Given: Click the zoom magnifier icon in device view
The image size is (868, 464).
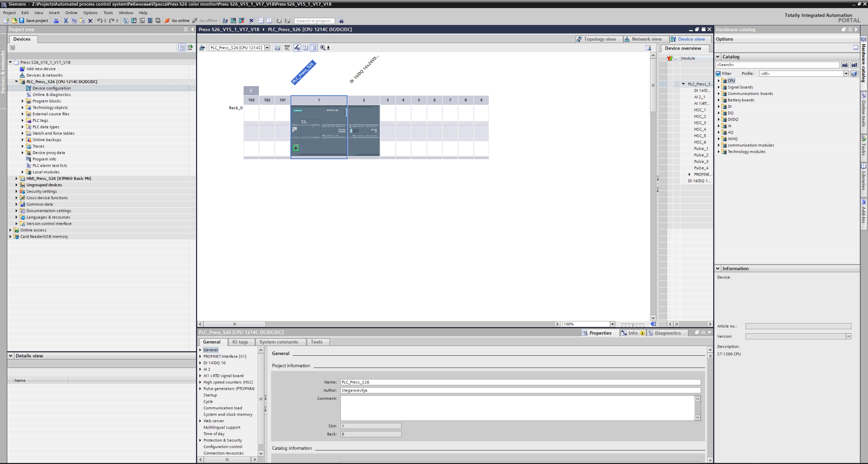Looking at the screenshot, I should click(x=323, y=48).
